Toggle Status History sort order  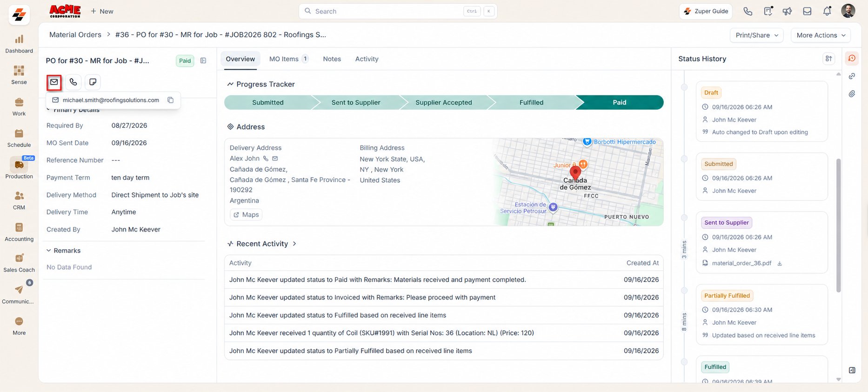point(828,59)
